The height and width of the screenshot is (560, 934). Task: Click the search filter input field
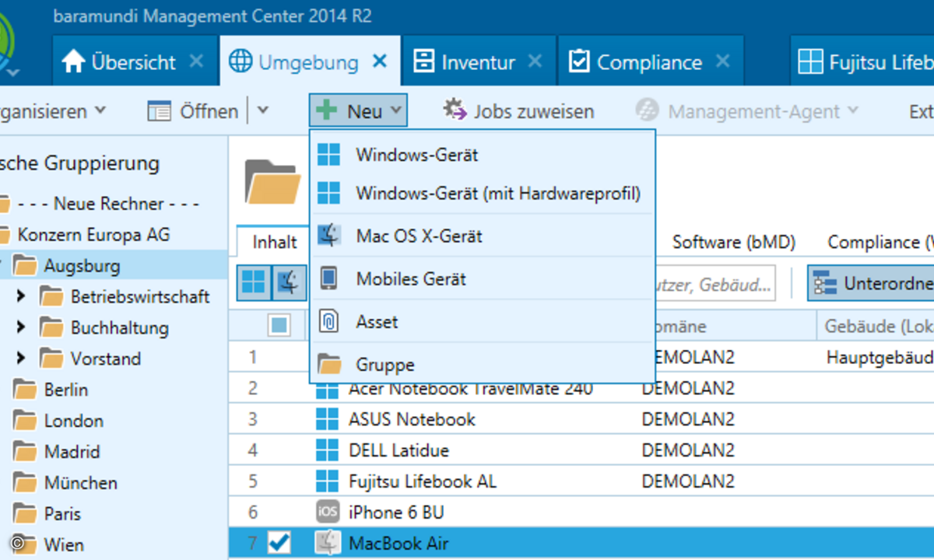coord(715,284)
